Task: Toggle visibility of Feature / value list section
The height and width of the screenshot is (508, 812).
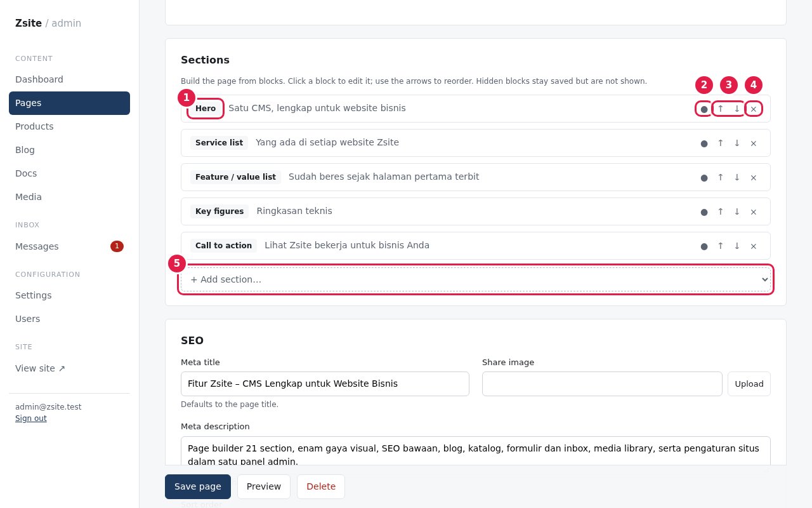Action: click(704, 177)
